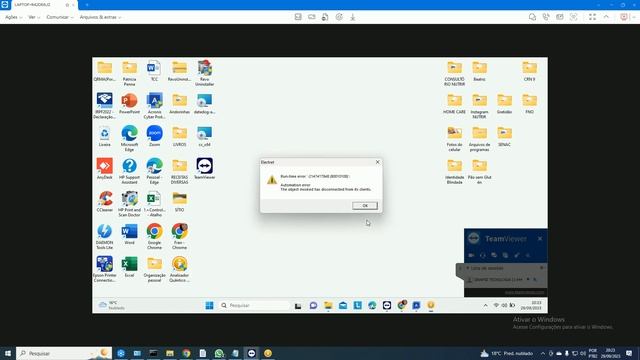This screenshot has height=360, width=640.
Task: Launch the Zoom desktop shortcut
Action: pyautogui.click(x=154, y=136)
